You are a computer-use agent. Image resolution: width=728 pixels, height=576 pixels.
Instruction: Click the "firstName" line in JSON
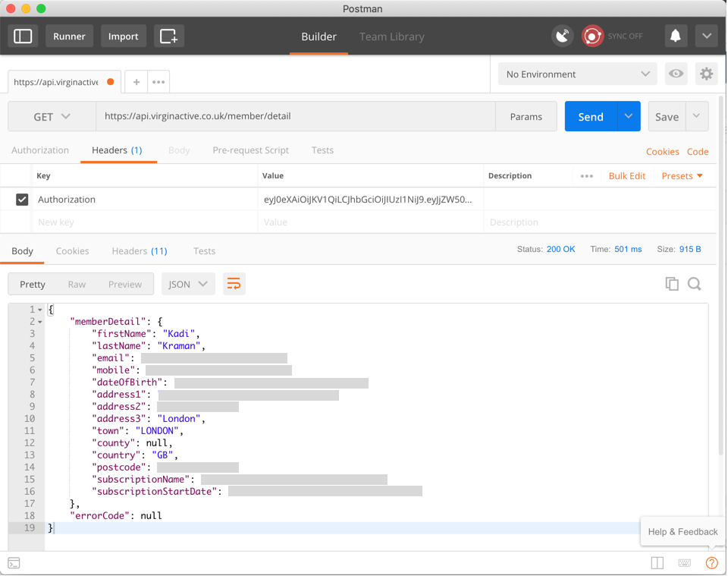pyautogui.click(x=146, y=334)
